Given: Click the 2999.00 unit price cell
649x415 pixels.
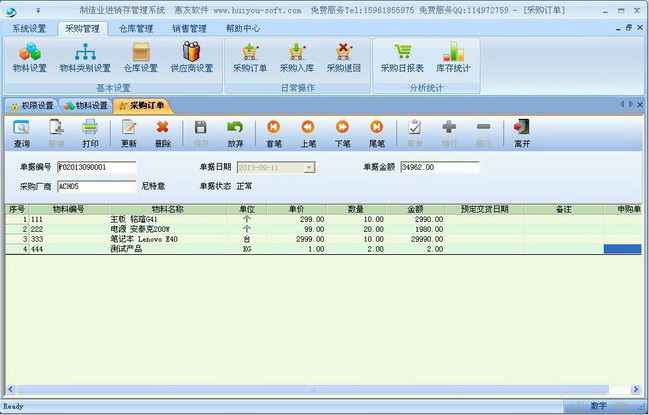Looking at the screenshot, I should pos(297,239).
